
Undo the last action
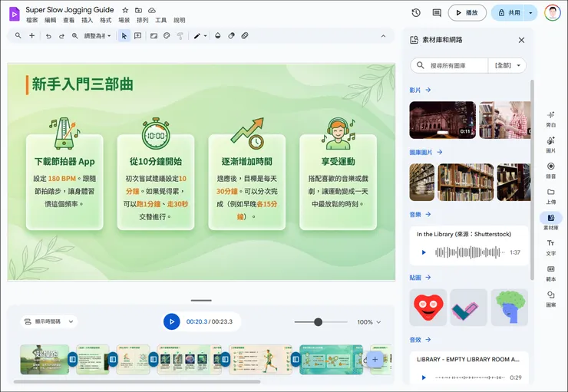pyautogui.click(x=48, y=36)
